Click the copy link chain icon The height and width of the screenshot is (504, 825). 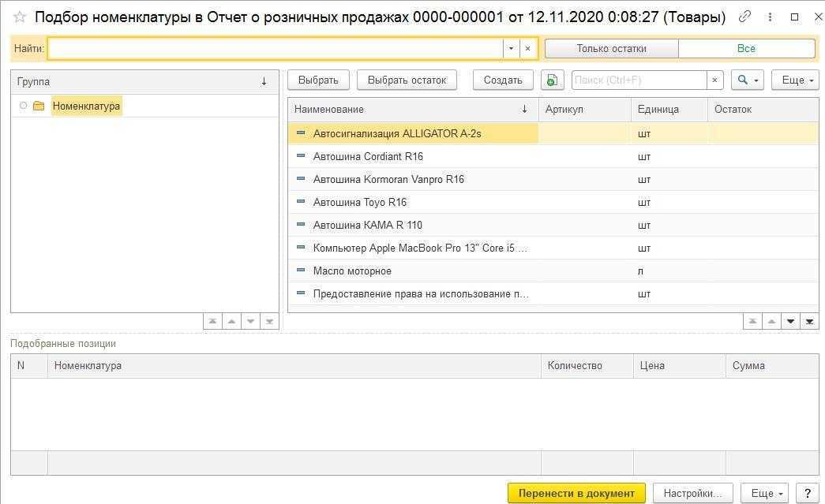point(744,17)
